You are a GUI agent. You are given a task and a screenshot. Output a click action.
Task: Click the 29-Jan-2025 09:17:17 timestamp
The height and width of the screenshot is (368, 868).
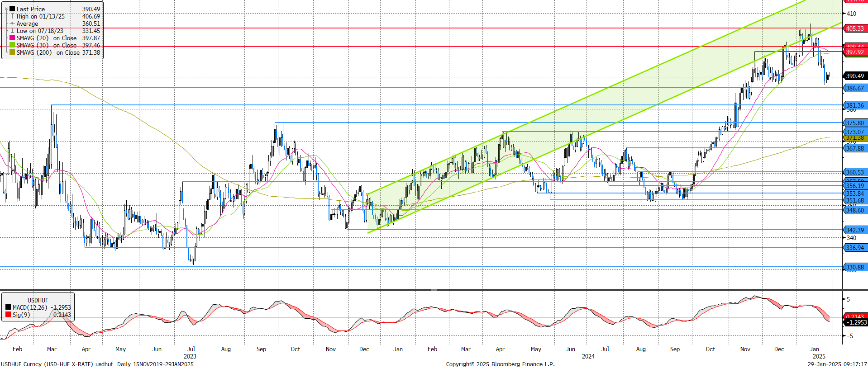[x=837, y=364]
